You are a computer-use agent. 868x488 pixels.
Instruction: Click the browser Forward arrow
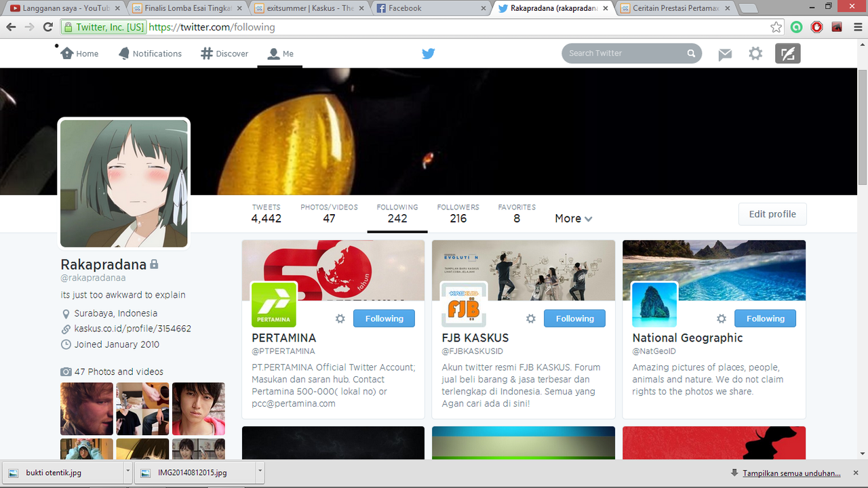[x=29, y=27]
